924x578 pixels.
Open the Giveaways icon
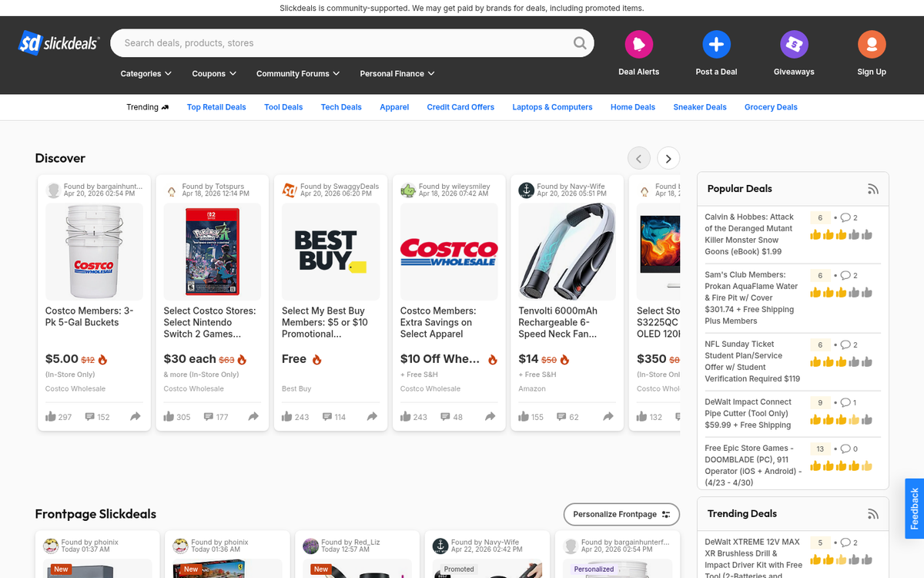click(794, 44)
